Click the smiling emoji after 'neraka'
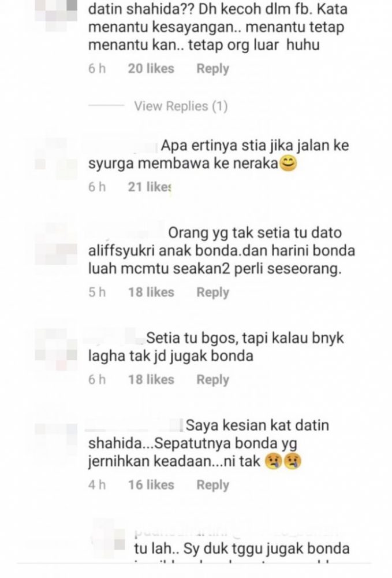The image size is (392, 578). pos(288,164)
